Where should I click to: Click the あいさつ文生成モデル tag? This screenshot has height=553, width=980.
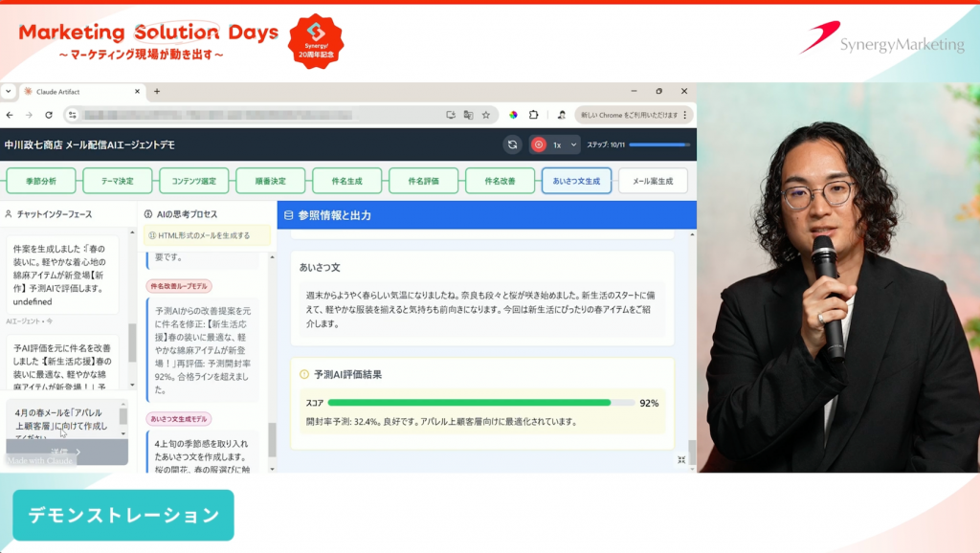[x=179, y=419]
